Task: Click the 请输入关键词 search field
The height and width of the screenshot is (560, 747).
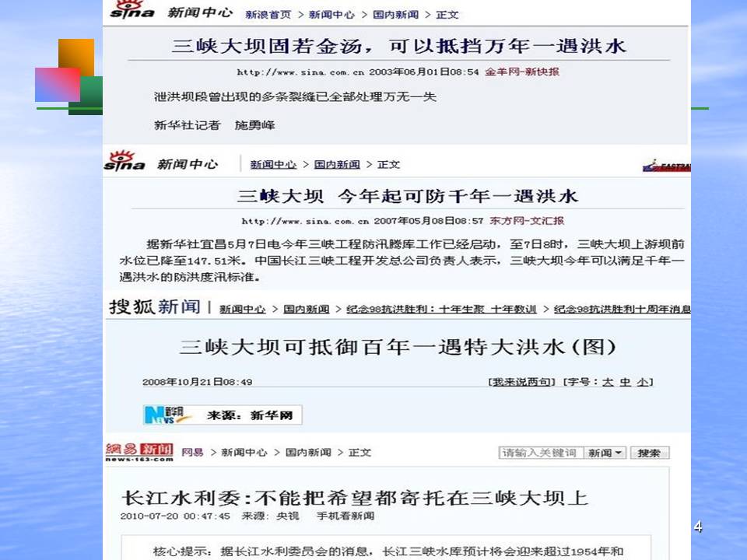Action: pos(542,453)
